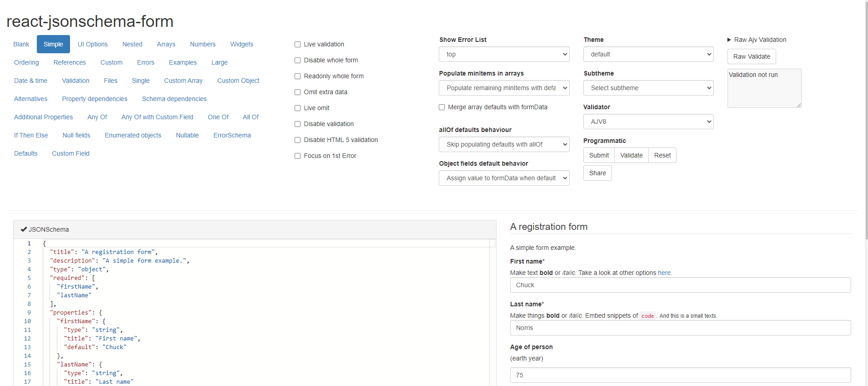
Task: Toggle Disable whole form checkbox
Action: click(297, 60)
